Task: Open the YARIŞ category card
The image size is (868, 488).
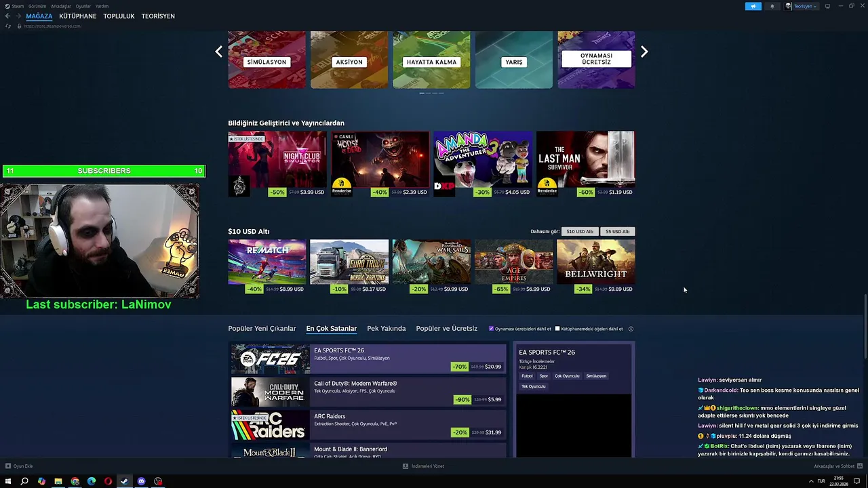Action: click(x=514, y=60)
